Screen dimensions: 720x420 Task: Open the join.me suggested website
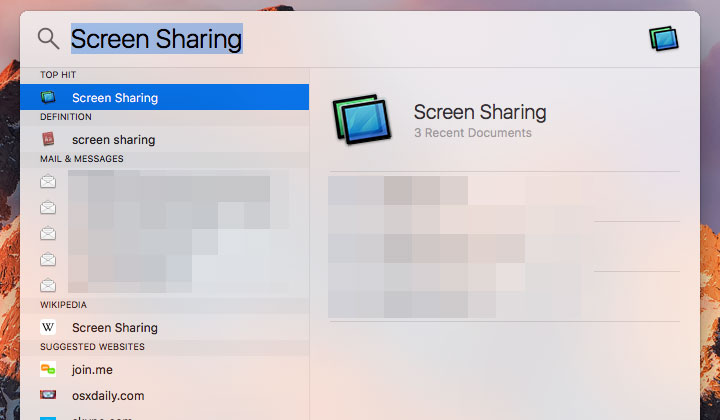[164, 370]
